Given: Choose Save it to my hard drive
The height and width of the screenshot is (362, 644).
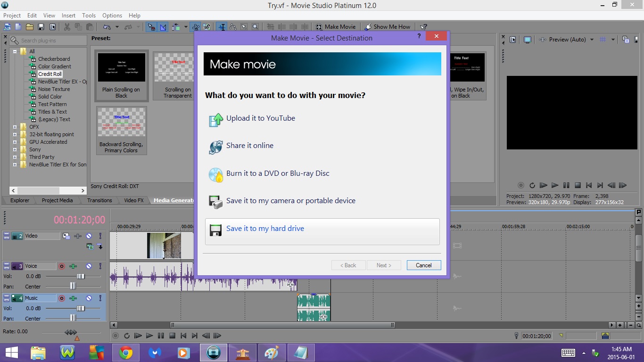Looking at the screenshot, I should 322,231.
